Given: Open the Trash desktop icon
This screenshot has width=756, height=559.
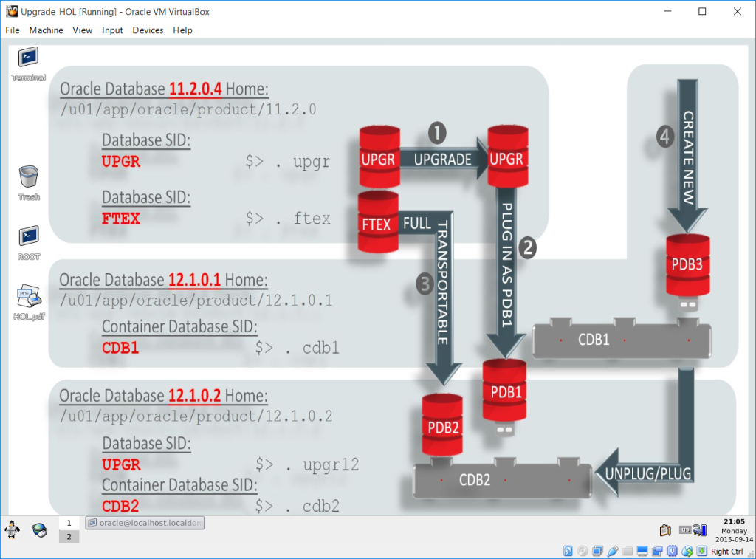Looking at the screenshot, I should (29, 183).
